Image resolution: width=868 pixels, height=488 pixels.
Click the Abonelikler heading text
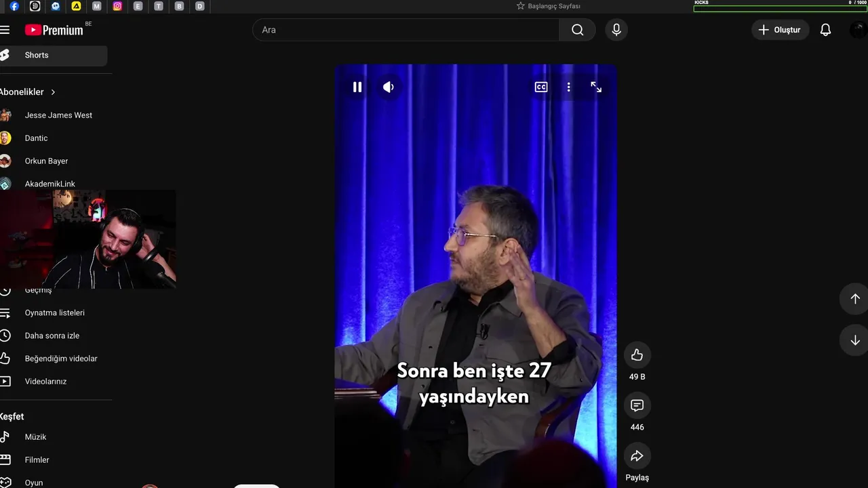coord(22,92)
